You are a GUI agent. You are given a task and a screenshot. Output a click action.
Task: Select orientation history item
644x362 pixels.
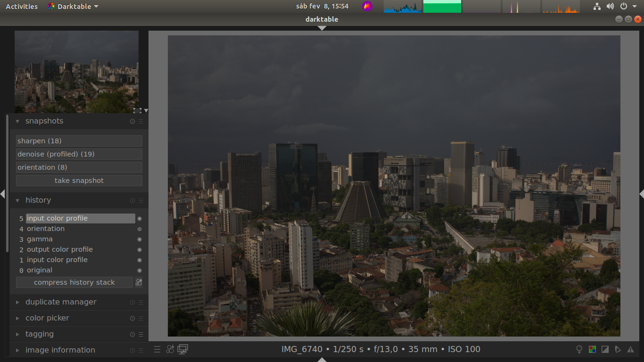80,229
